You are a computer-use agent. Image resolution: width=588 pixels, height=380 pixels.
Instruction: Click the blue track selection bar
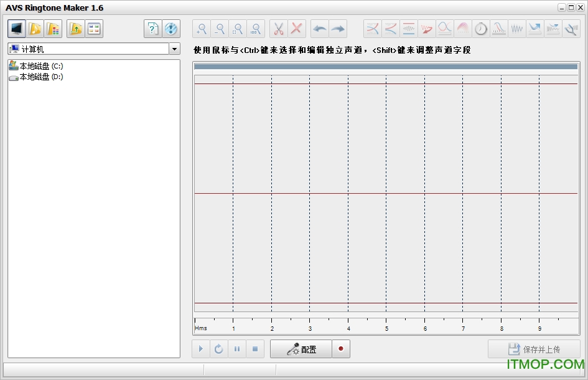coord(386,67)
